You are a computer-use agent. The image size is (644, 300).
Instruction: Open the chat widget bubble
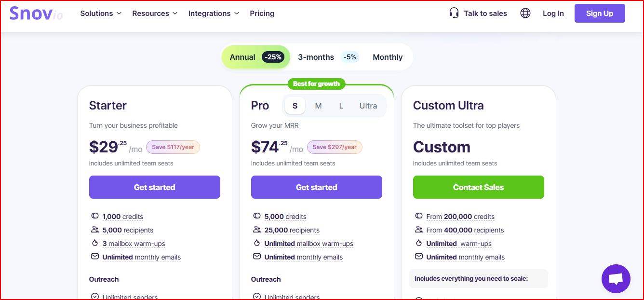(616, 279)
